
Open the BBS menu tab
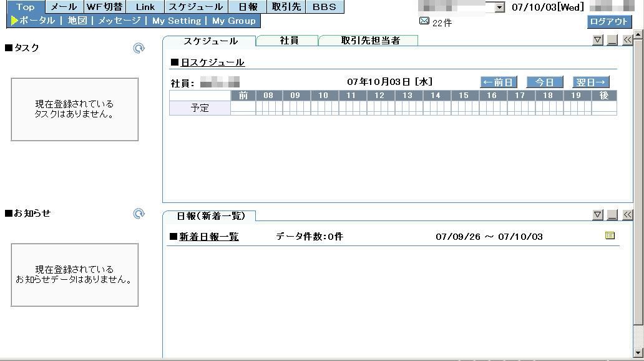point(324,7)
